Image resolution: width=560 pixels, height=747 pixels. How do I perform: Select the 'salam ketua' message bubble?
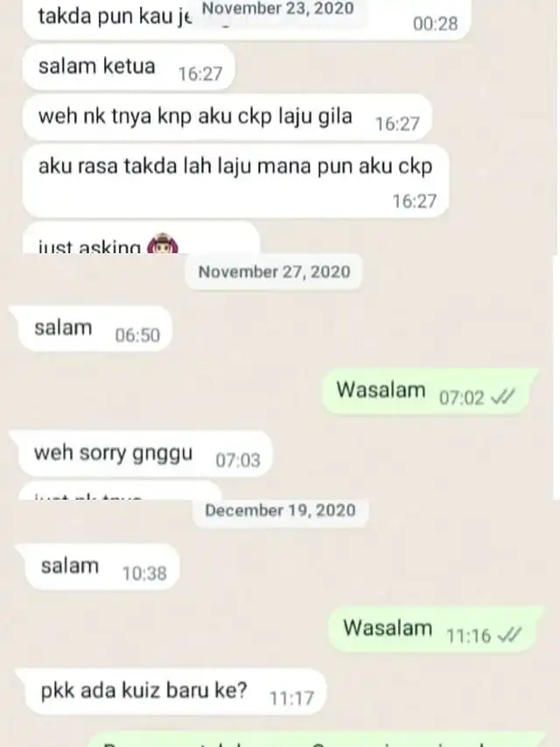(129, 67)
